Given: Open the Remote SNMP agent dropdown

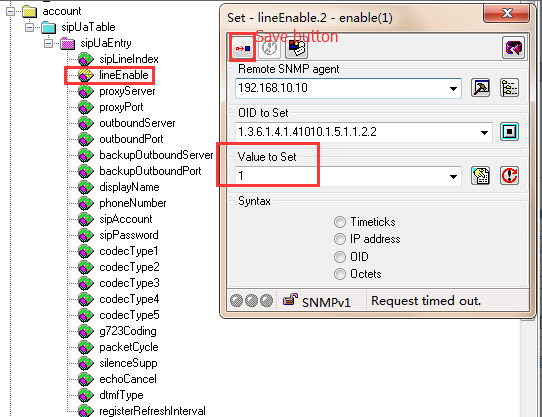Looking at the screenshot, I should [x=453, y=89].
